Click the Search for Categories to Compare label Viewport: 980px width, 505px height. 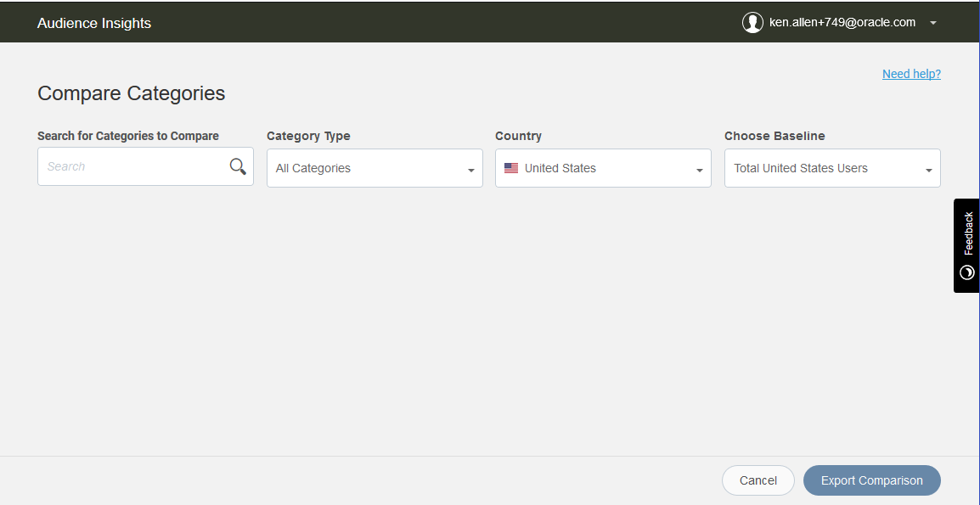point(128,136)
